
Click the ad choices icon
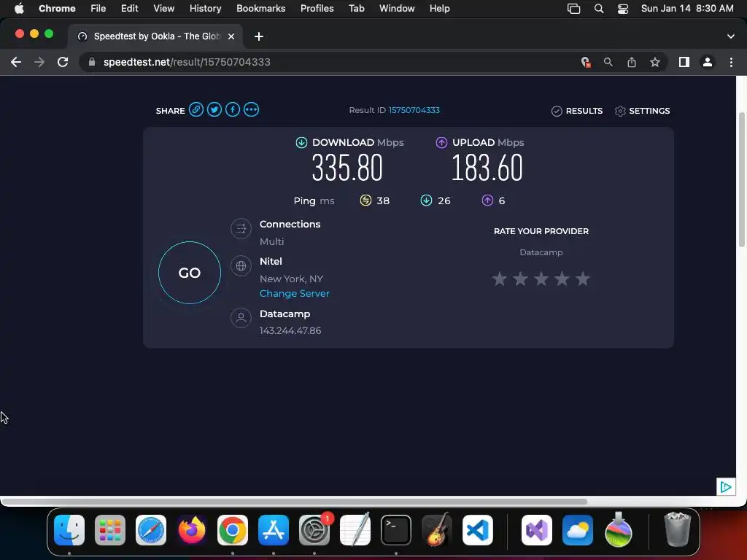726,486
